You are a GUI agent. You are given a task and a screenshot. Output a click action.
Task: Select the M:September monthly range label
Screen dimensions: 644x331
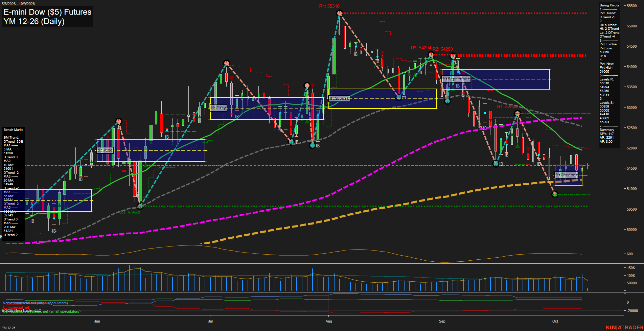[456, 79]
